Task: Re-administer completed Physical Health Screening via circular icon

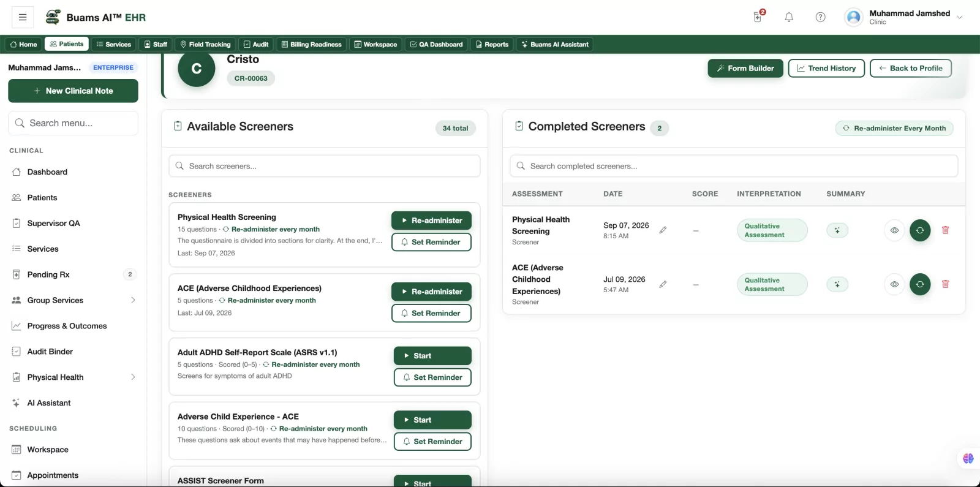Action: [x=920, y=230]
